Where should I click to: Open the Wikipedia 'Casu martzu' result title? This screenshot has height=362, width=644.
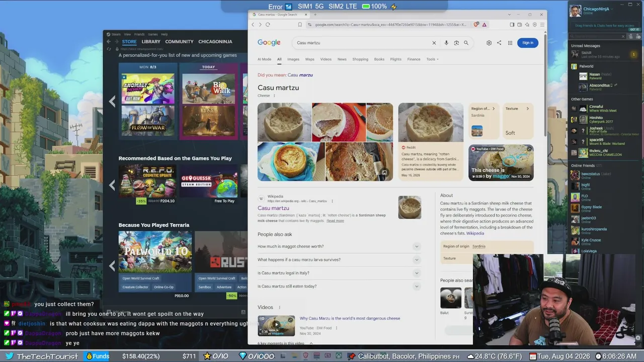(x=273, y=208)
